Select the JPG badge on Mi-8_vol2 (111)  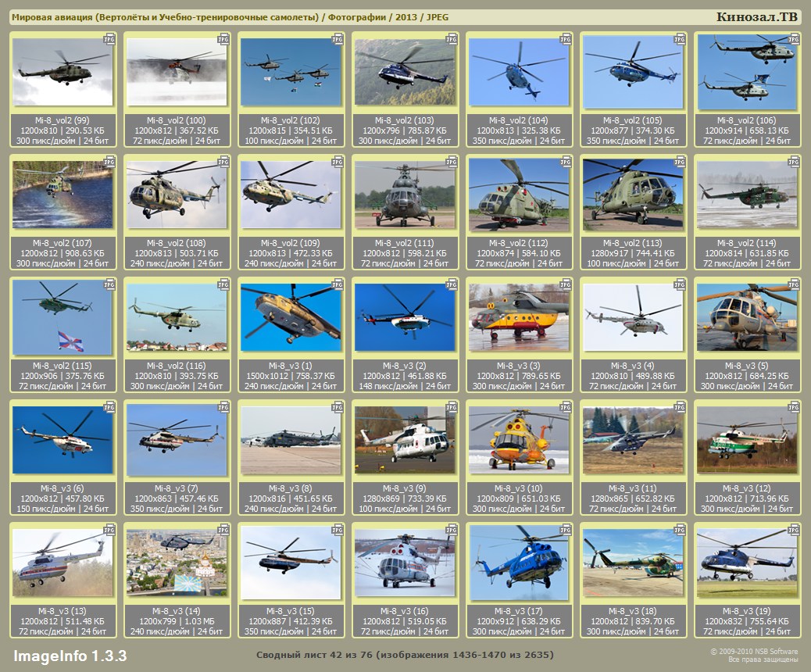click(x=452, y=162)
